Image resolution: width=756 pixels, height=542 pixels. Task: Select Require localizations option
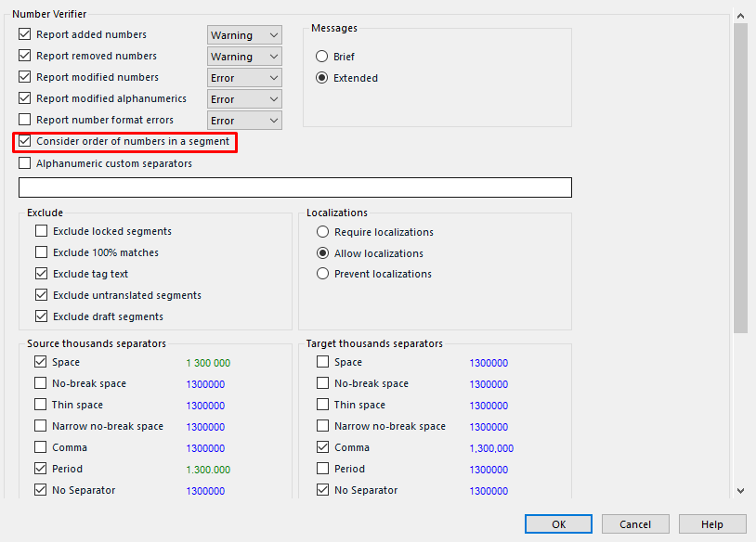[x=322, y=232]
